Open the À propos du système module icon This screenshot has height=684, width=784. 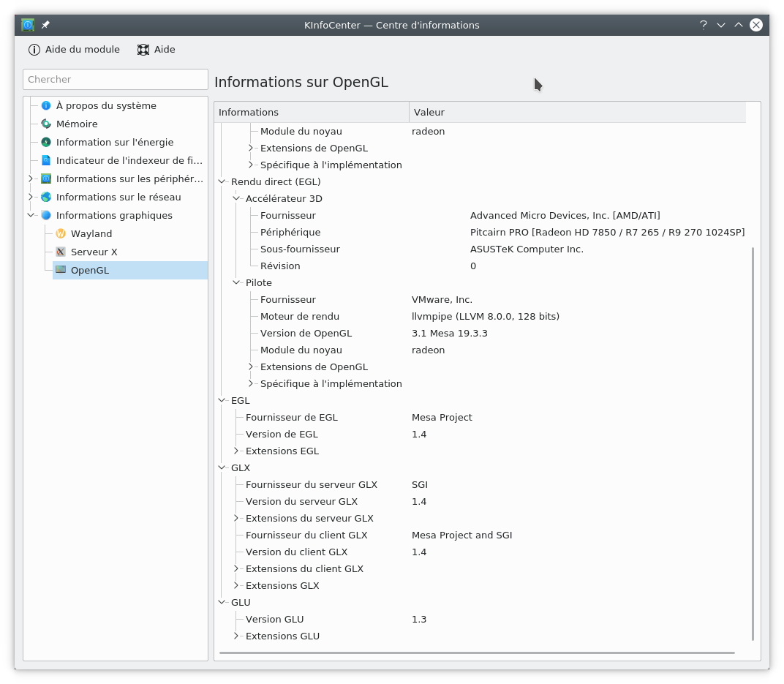pos(46,105)
